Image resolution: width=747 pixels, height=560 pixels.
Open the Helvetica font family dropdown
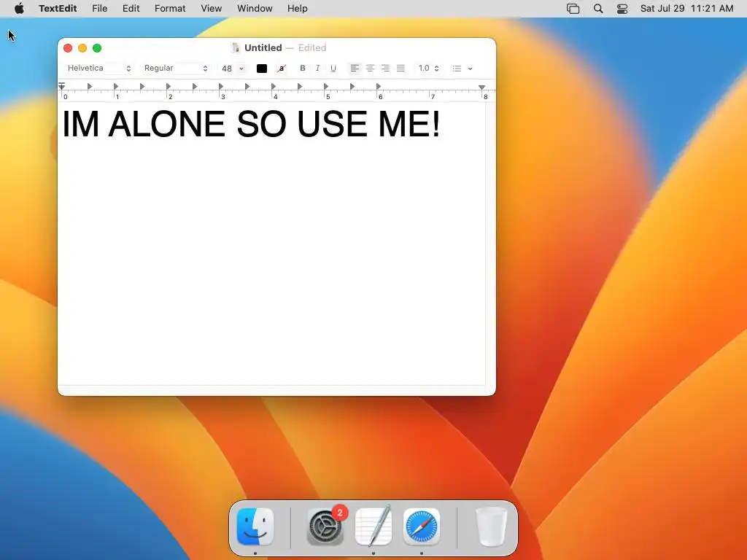(98, 68)
